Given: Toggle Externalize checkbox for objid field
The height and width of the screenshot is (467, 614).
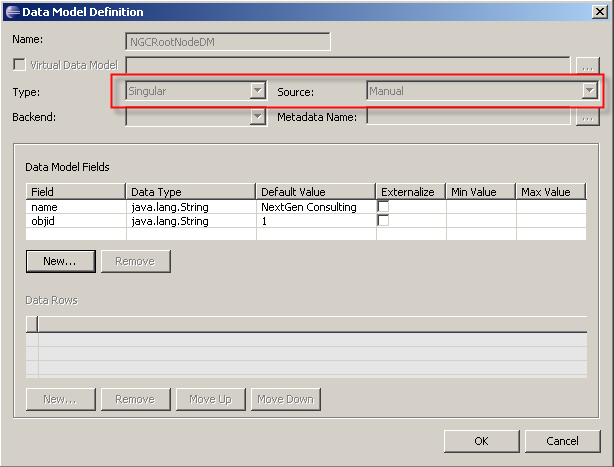Looking at the screenshot, I should tap(383, 221).
